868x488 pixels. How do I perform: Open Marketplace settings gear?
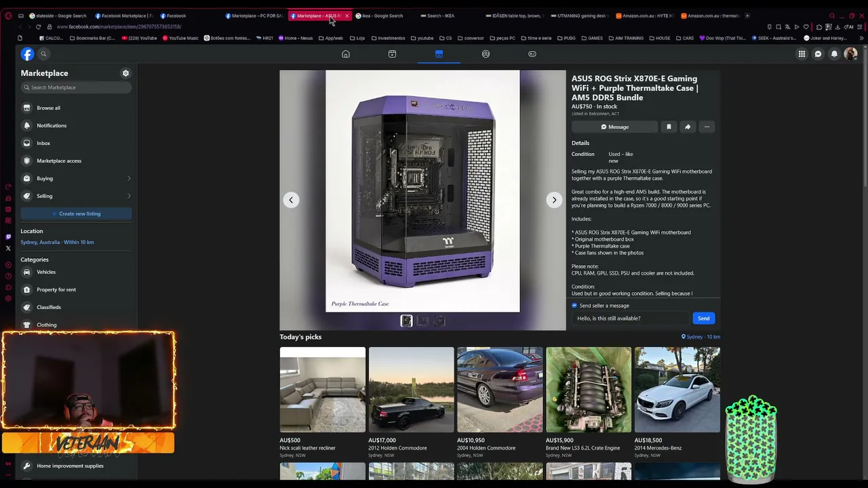(125, 73)
